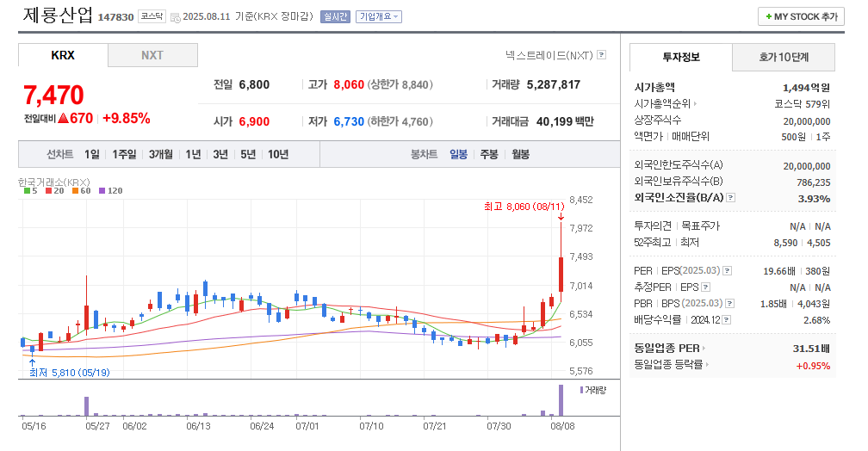Open the 호가10단계 tab
Screen dimensions: 868x451
784,57
